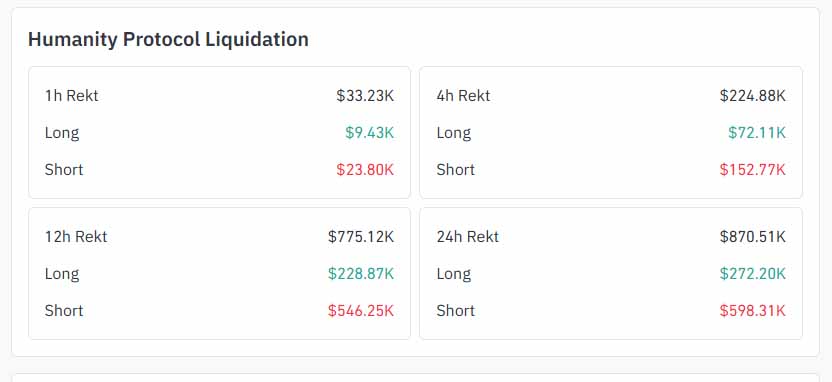The width and height of the screenshot is (832, 382).
Task: Click the 4h Rekt total $224.88K
Action: point(752,96)
